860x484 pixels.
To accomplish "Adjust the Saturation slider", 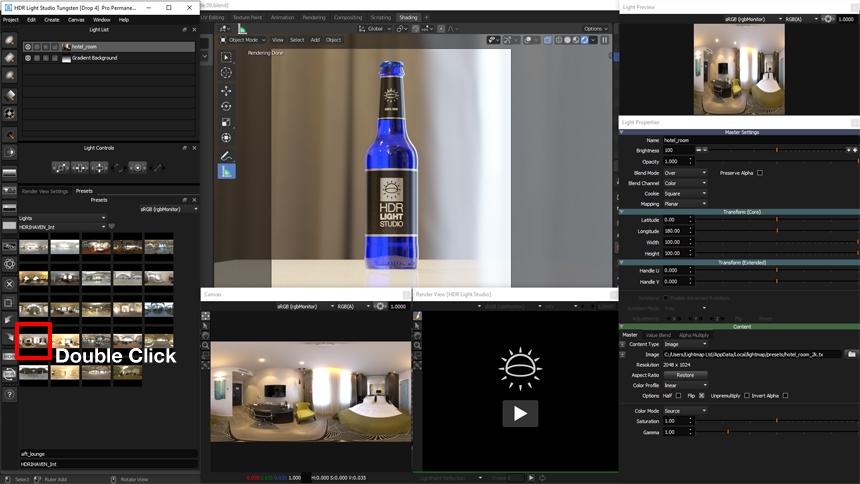I will point(777,421).
